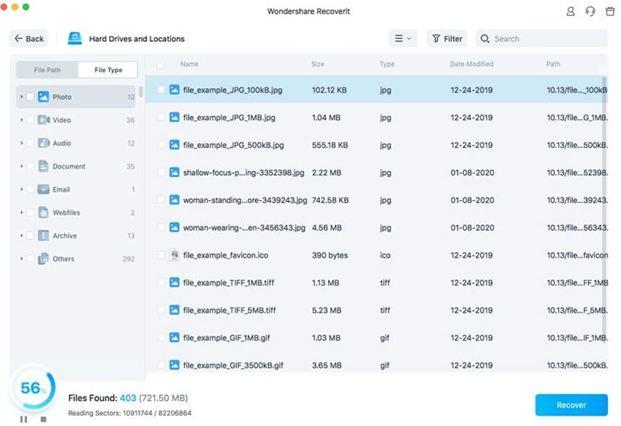Click image icon of file_example_JPG_1MB.jpg

(x=174, y=117)
